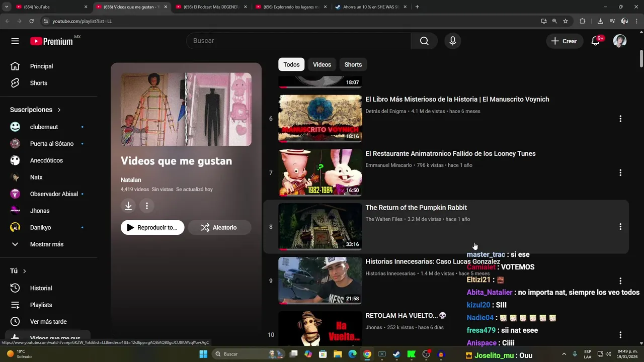Open Caso Lucas Gonzalez video thumbnail
Screen dimensions: 644x362
(320, 281)
